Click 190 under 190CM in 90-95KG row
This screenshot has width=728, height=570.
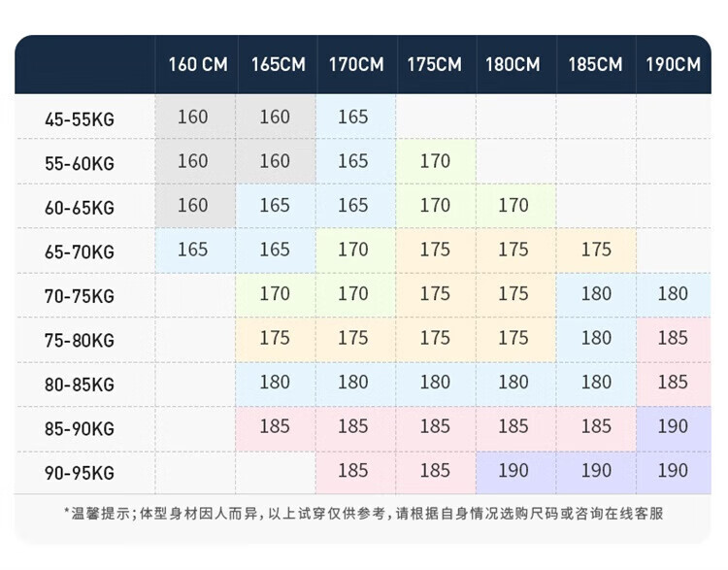tap(673, 470)
